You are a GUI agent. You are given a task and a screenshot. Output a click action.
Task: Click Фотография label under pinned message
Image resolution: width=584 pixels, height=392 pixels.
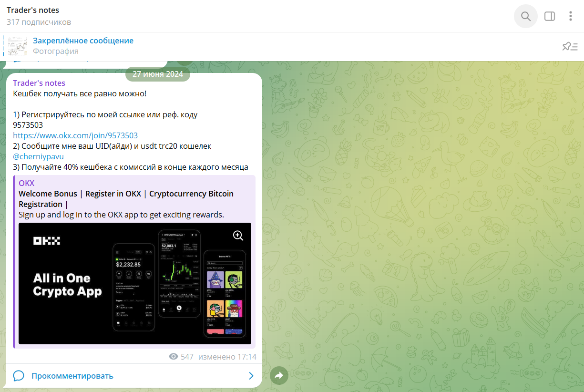[56, 51]
